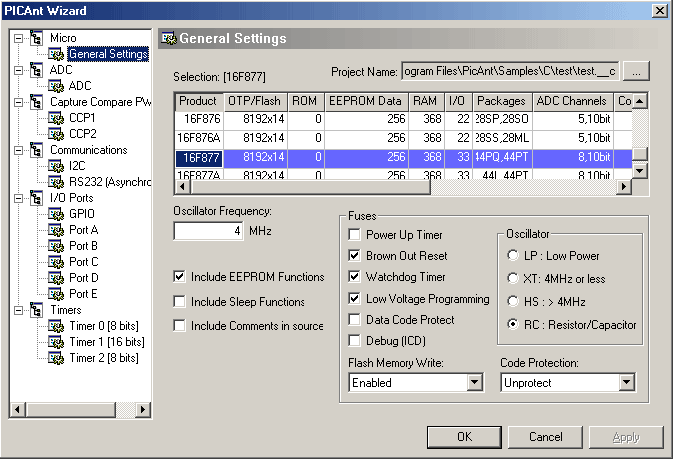Collapse the Capture Compare tree node
Image resolution: width=673 pixels, height=459 pixels.
(18, 102)
